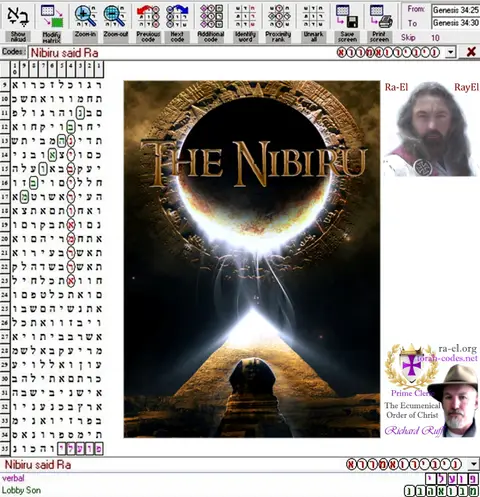Go to Previous code

point(148,16)
